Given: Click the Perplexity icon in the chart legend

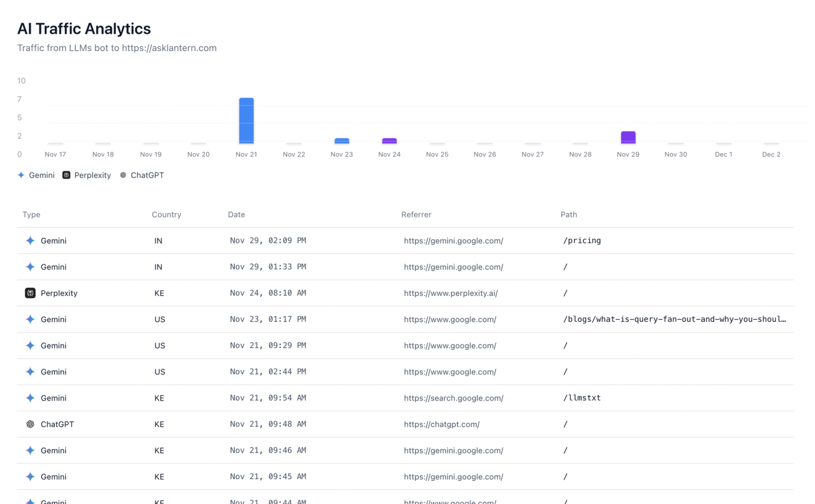Looking at the screenshot, I should [66, 175].
